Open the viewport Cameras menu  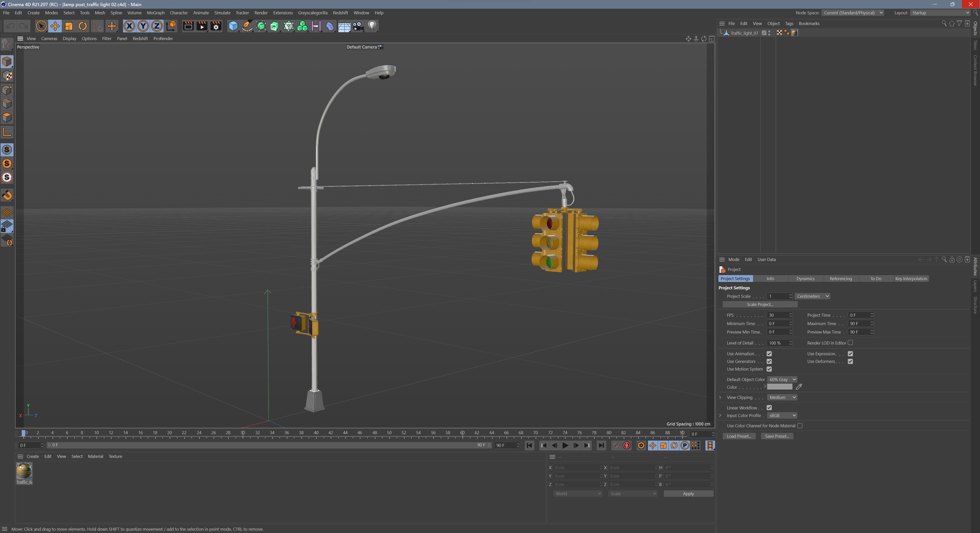[x=49, y=39]
